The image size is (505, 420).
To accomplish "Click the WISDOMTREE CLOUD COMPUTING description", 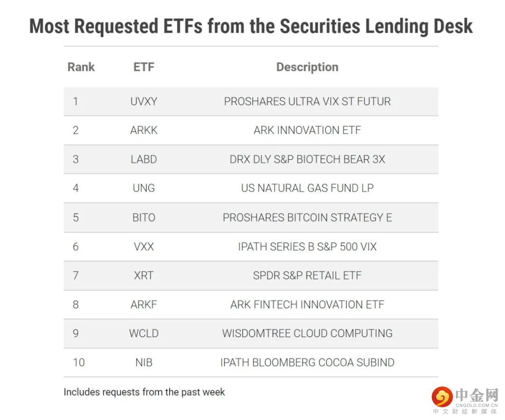I will [x=307, y=334].
